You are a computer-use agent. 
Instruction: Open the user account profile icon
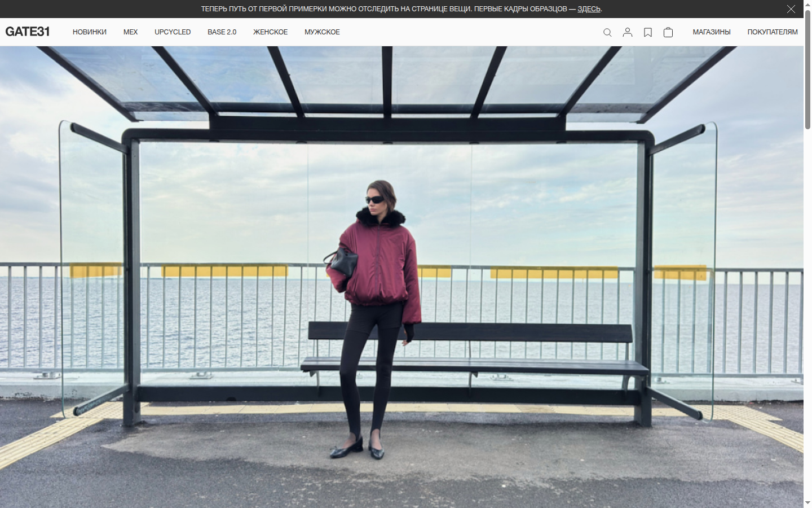tap(628, 32)
